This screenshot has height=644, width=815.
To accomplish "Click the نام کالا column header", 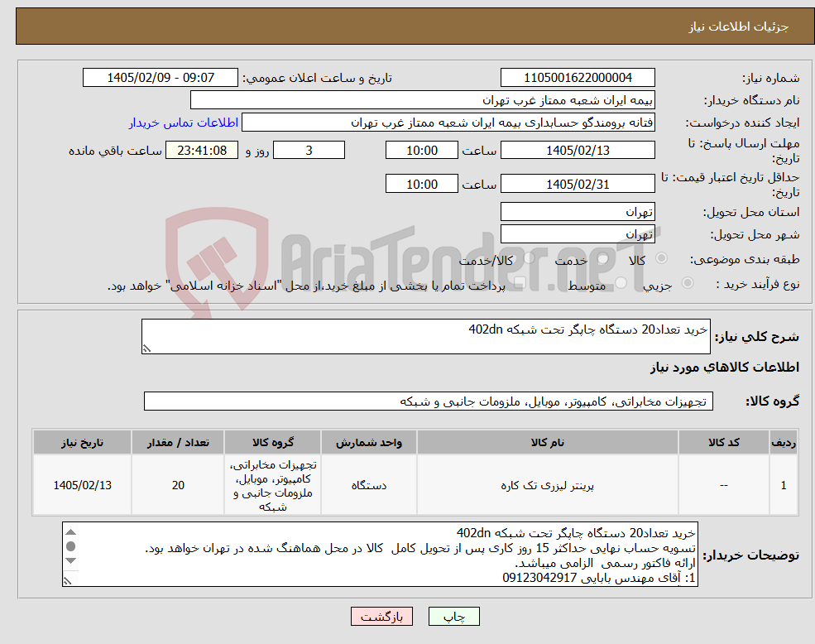I will pos(547,442).
